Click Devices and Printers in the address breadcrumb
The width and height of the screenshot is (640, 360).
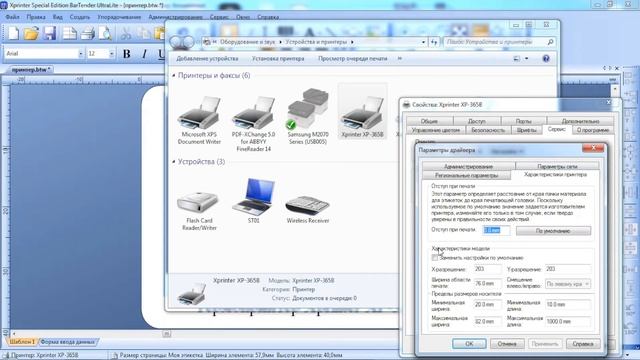tap(316, 42)
